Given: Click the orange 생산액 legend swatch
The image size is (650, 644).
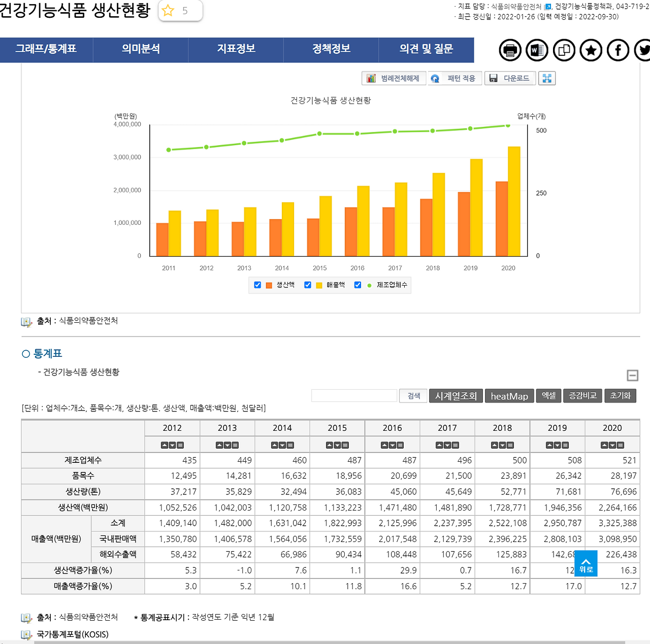Looking at the screenshot, I should click(269, 285).
